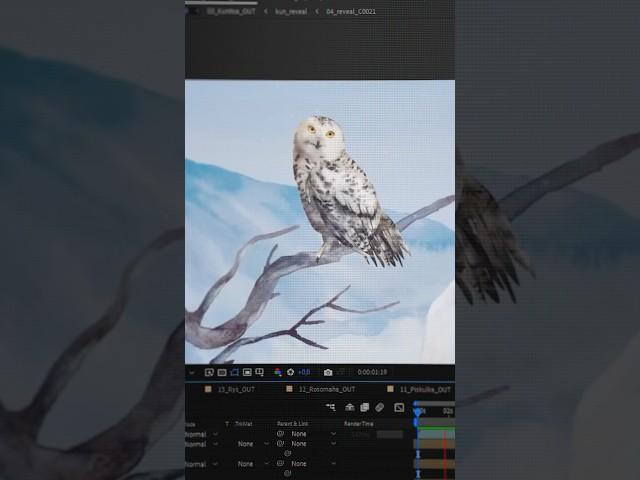Click the +0.0 exposure value
Image resolution: width=640 pixels, height=480 pixels.
304,372
